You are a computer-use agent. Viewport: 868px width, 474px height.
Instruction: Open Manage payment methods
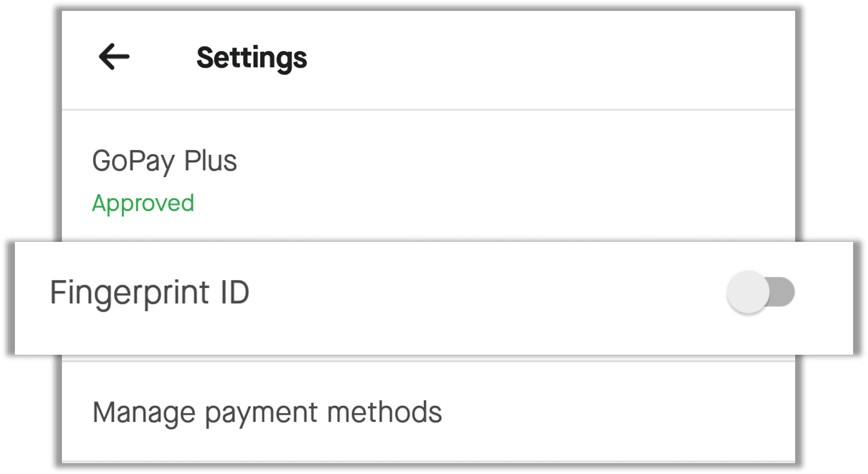(267, 413)
